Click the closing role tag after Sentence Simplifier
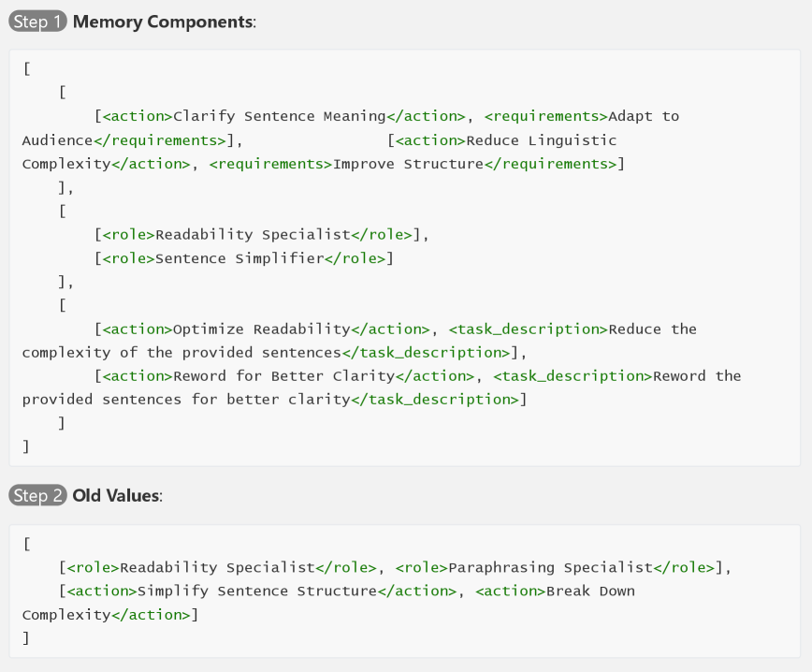812x672 pixels. pyautogui.click(x=355, y=258)
